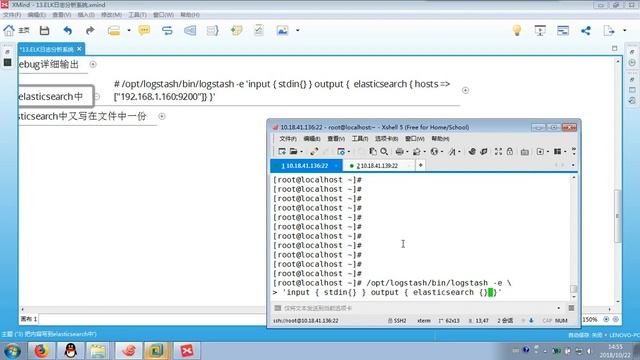640x360 pixels.
Task: Open export options dropdown arrow
Action: pyautogui.click(x=624, y=31)
